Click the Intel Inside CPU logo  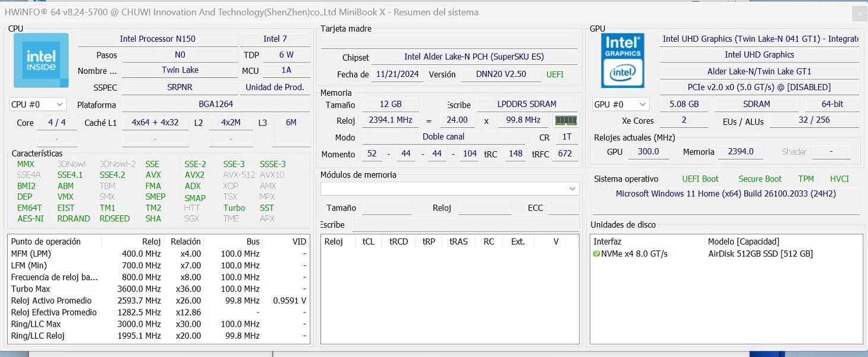pyautogui.click(x=41, y=60)
